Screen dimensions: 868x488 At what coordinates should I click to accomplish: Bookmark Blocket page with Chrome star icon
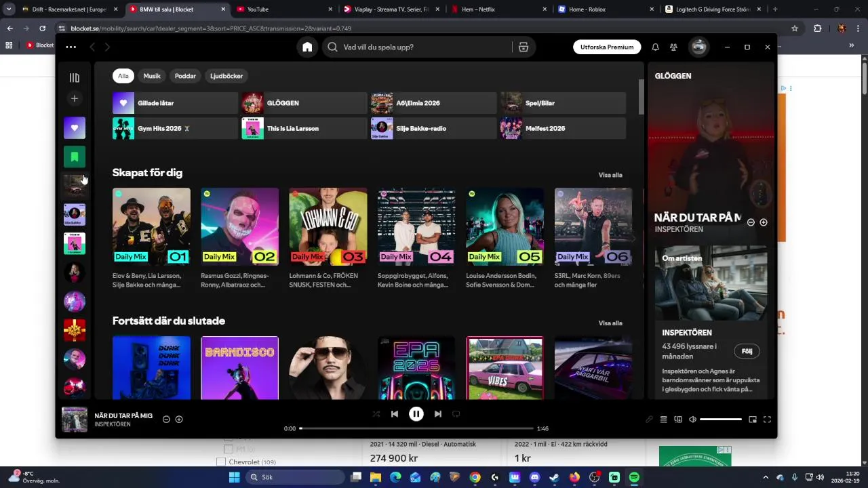coord(795,28)
